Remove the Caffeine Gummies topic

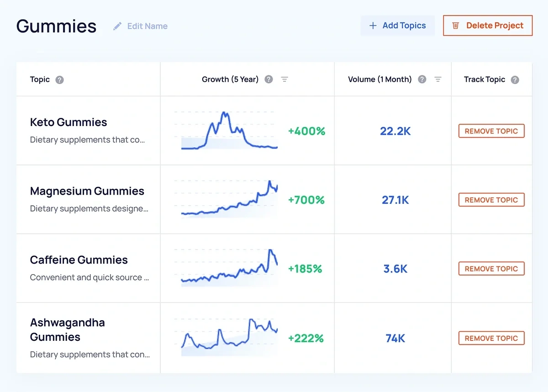[x=491, y=269]
